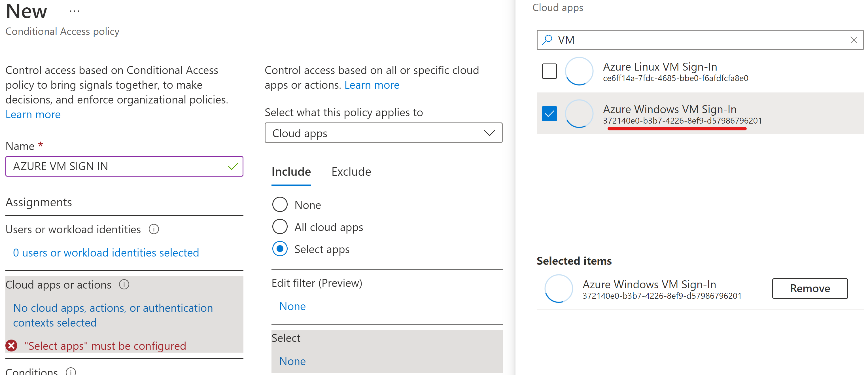Click the Users or workload identities label
Viewport: 868px width, 375px height.
(x=73, y=229)
